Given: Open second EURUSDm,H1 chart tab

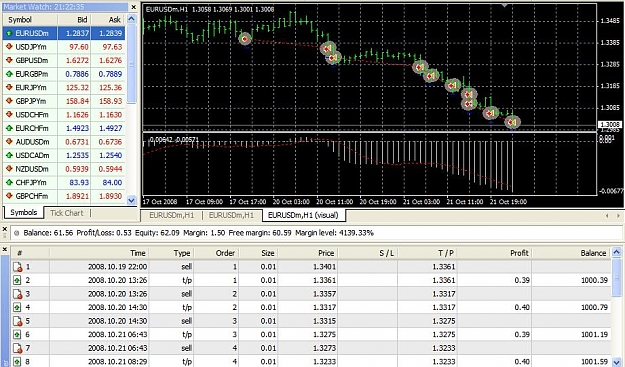Looking at the screenshot, I should click(x=231, y=215).
